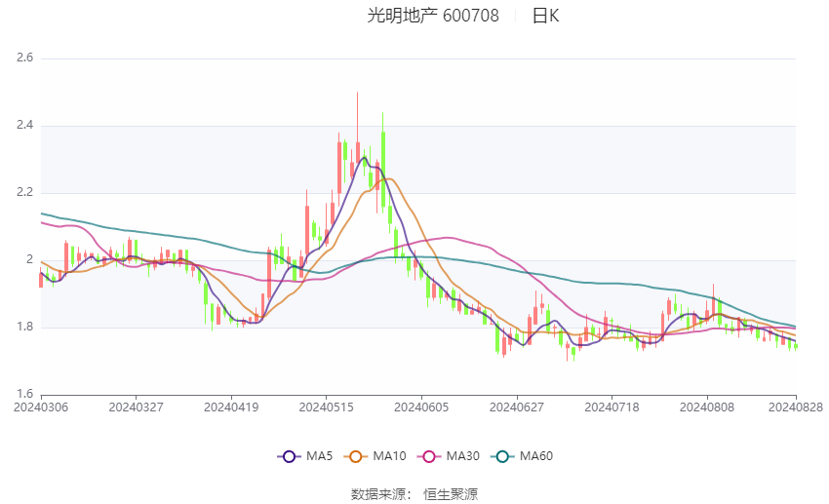Click the 2.2 y-axis value

click(x=24, y=192)
